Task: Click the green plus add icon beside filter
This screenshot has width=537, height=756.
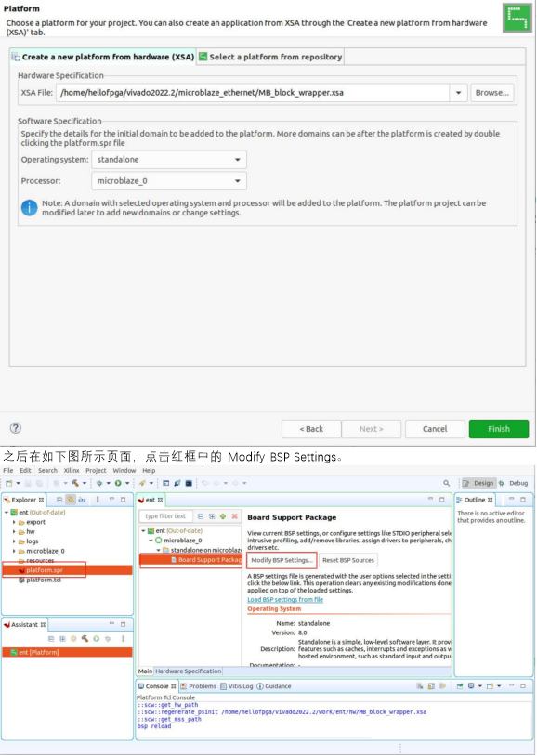Action: (223, 516)
